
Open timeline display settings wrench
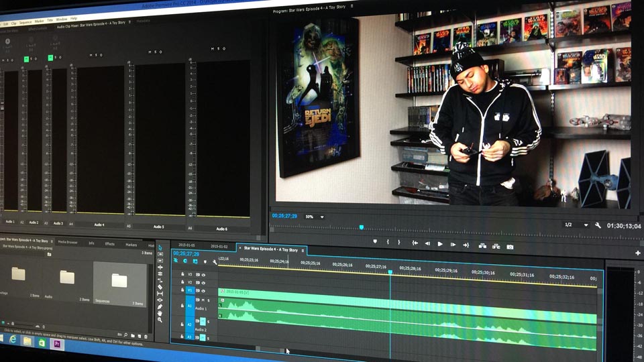click(x=214, y=261)
